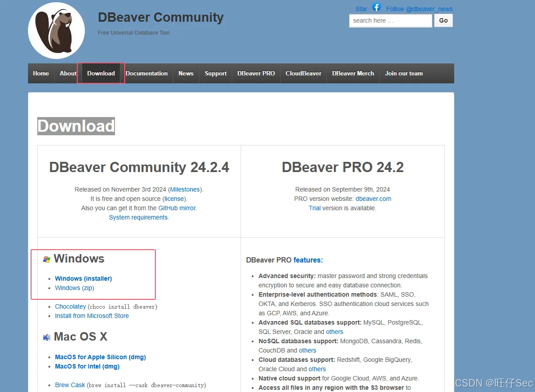Open the Documentation menu item
This screenshot has width=535, height=392.
(147, 73)
